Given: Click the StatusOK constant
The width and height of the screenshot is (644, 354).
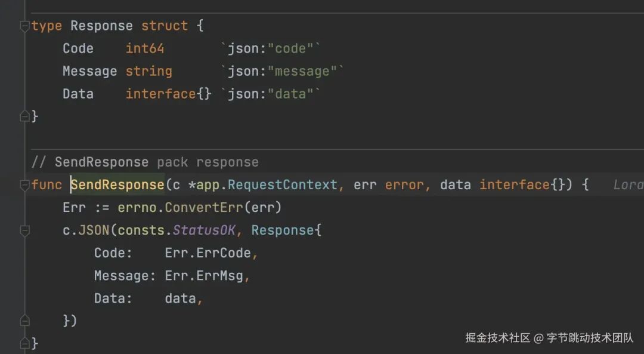Looking at the screenshot, I should pyautogui.click(x=204, y=230).
